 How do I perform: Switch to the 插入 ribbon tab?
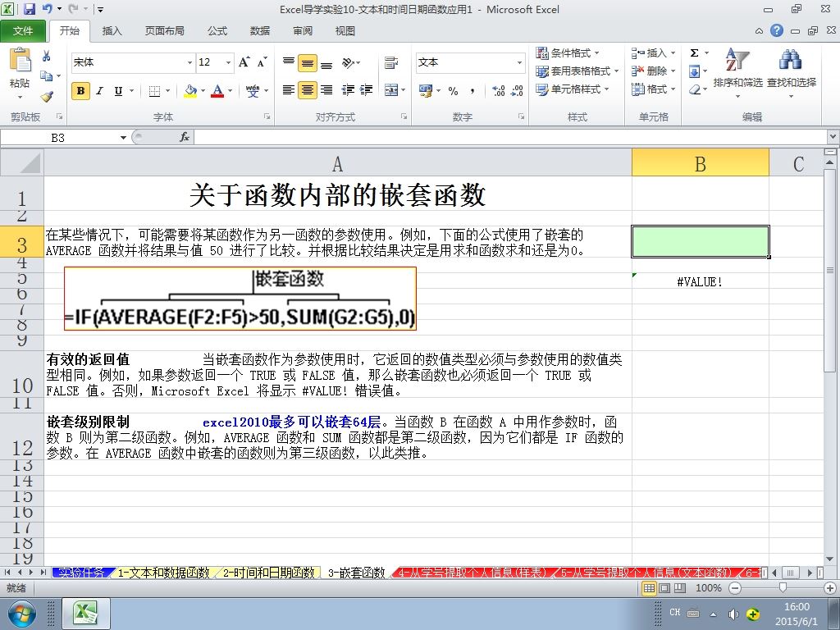pyautogui.click(x=112, y=31)
